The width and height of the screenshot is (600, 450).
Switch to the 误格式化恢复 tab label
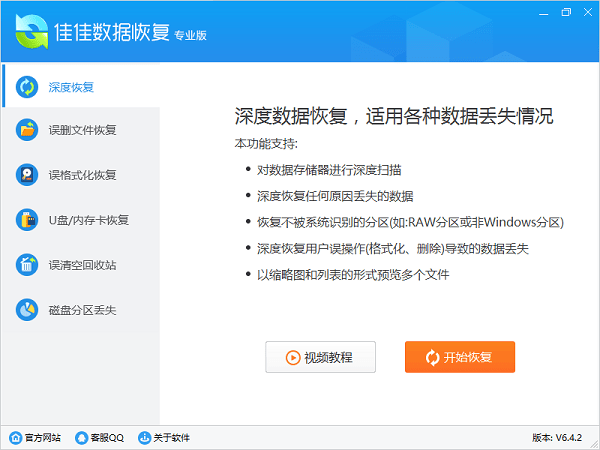point(83,175)
